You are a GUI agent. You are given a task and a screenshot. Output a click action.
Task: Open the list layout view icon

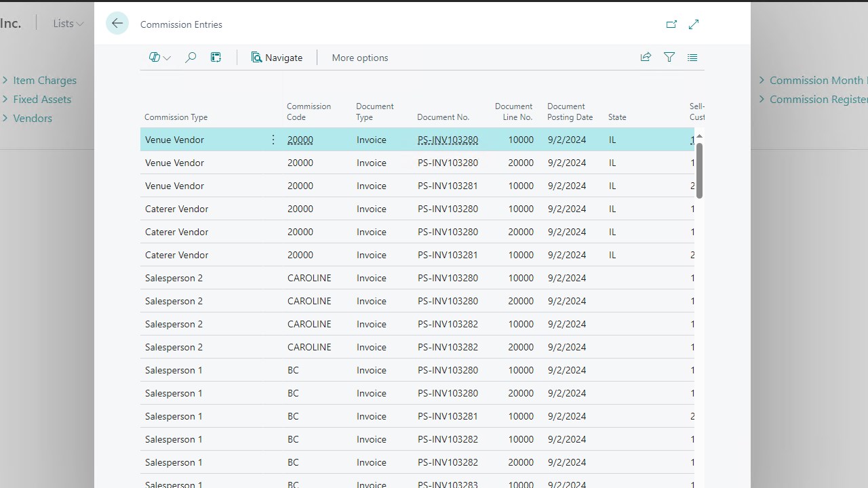click(692, 58)
